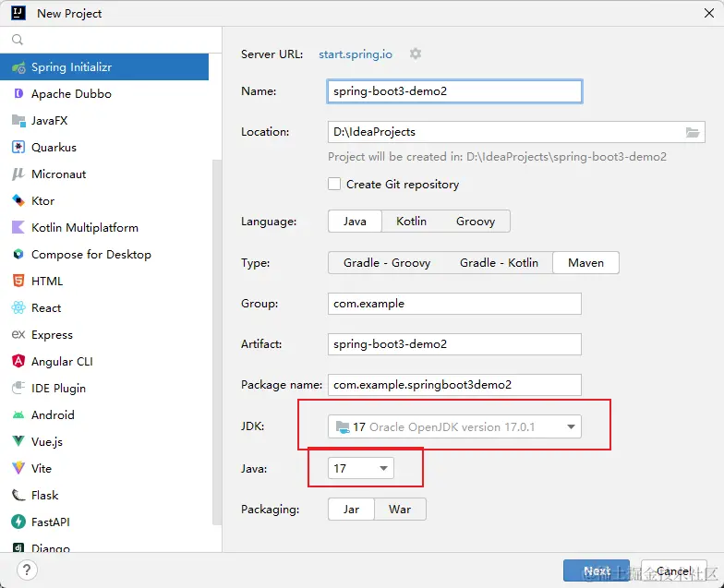Click the Micronaut mu icon
The height and width of the screenshot is (588, 724).
click(x=18, y=174)
